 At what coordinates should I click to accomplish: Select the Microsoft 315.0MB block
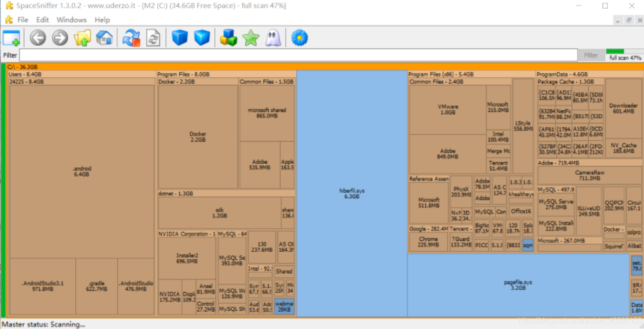click(498, 107)
